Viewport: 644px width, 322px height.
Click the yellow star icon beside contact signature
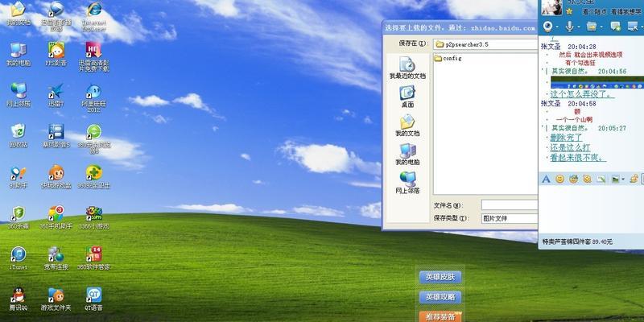click(569, 11)
